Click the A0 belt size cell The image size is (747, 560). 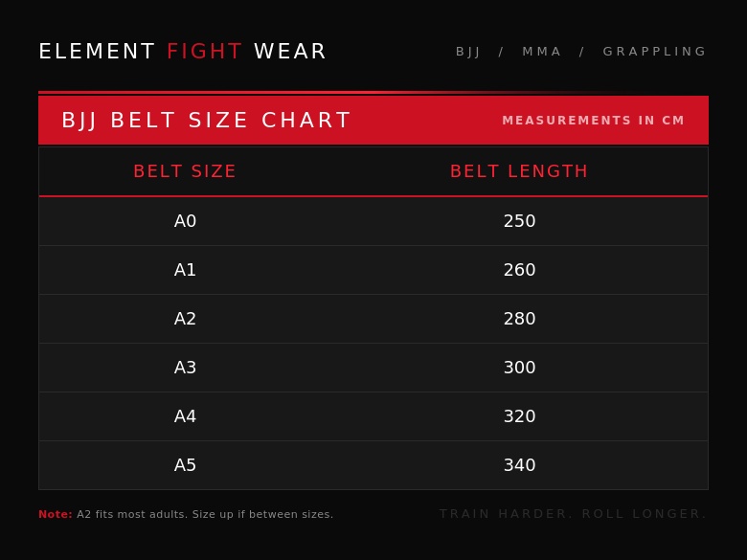pyautogui.click(x=185, y=221)
